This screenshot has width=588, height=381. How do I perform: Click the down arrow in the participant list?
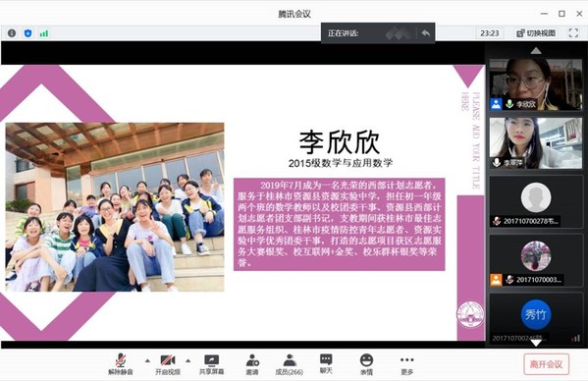coord(536,343)
